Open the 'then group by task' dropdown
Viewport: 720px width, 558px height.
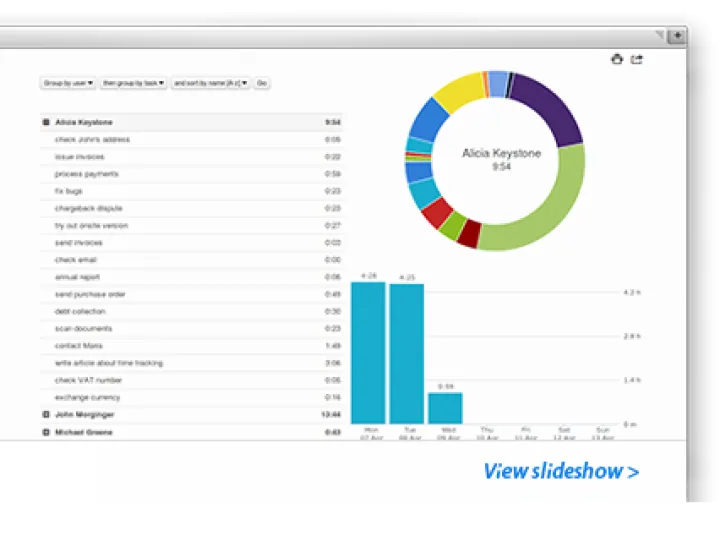point(133,83)
